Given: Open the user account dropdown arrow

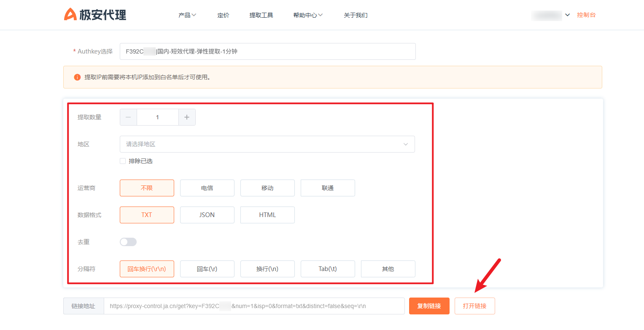Looking at the screenshot, I should [567, 15].
